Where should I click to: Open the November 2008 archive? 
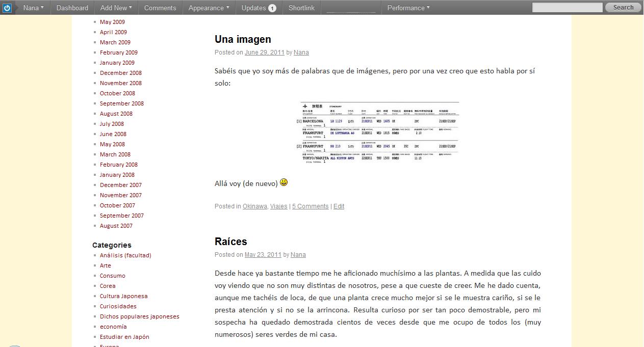(x=121, y=83)
